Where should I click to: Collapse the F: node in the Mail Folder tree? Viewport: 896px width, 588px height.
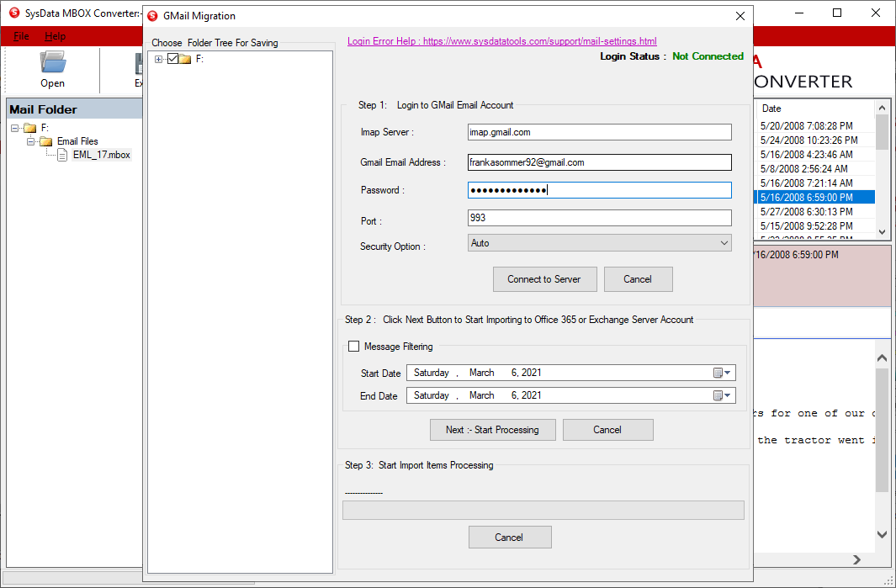tap(15, 128)
